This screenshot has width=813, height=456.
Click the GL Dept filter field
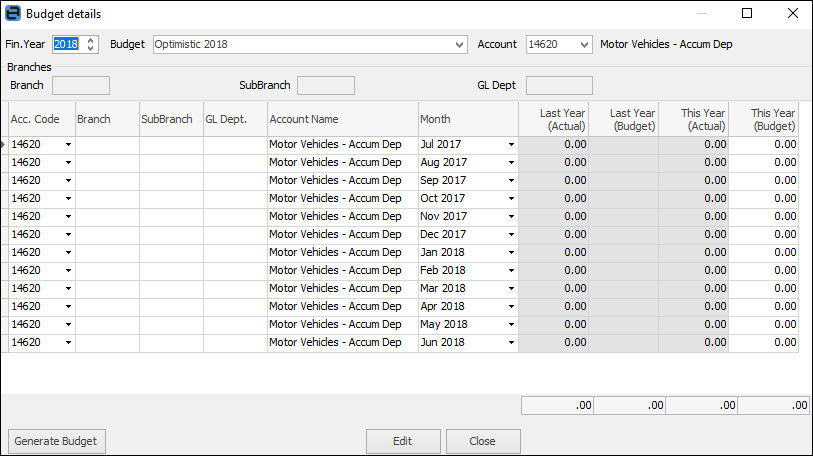(558, 86)
